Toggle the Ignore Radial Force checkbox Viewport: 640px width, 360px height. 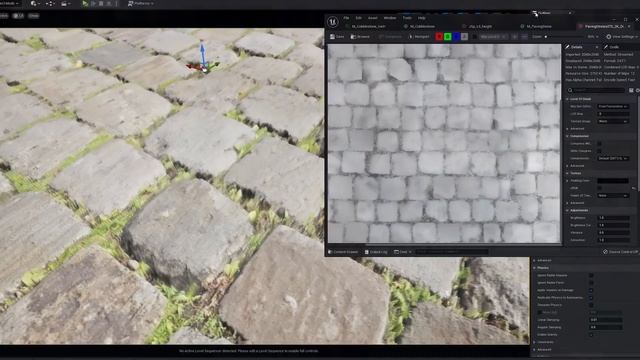[591, 283]
